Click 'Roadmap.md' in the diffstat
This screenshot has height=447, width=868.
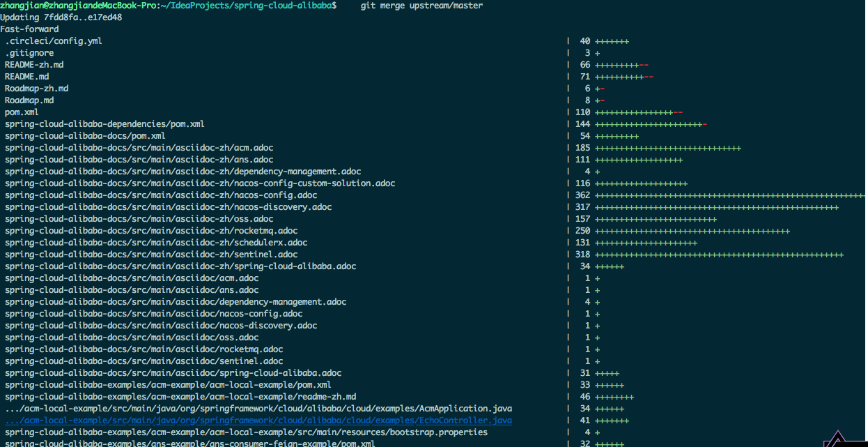click(29, 100)
